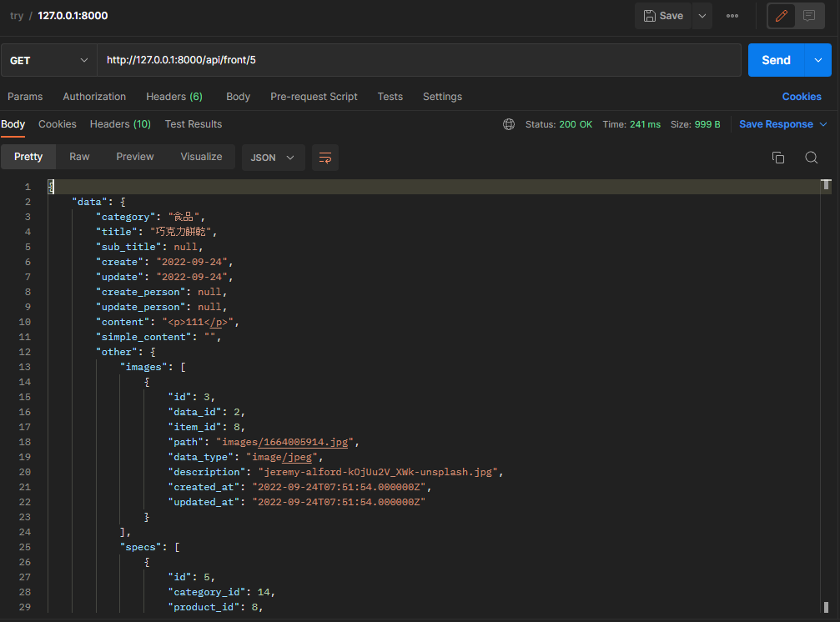Toggle the wrap lines icon
This screenshot has height=622, width=840.
tap(325, 158)
